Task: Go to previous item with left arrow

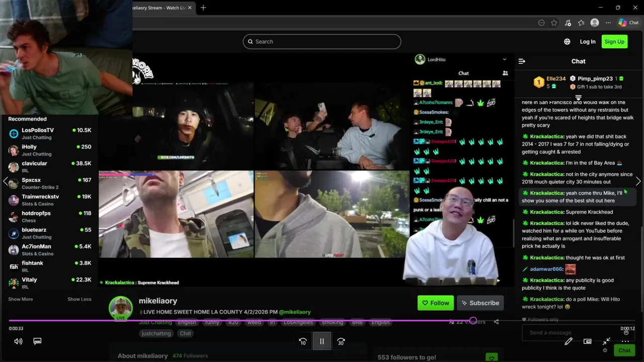Action: [6, 181]
